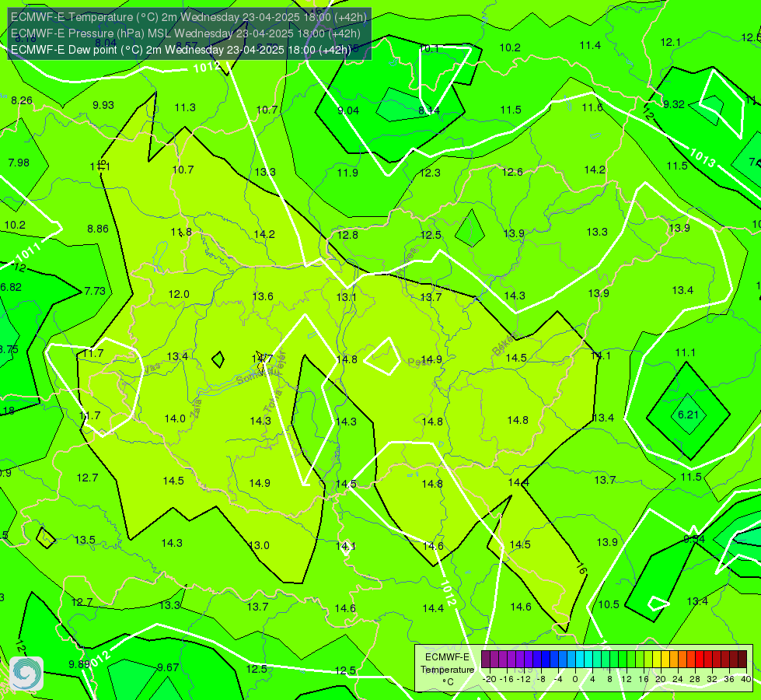Image resolution: width=761 pixels, height=700 pixels.
Task: Click the 1011 isobar label
Action: click(x=28, y=252)
